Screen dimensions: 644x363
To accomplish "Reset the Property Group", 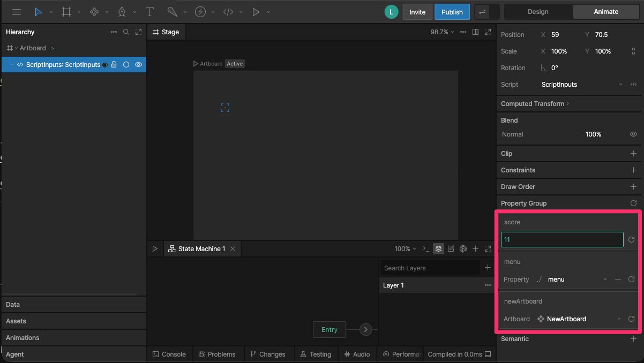I will pos(634,203).
